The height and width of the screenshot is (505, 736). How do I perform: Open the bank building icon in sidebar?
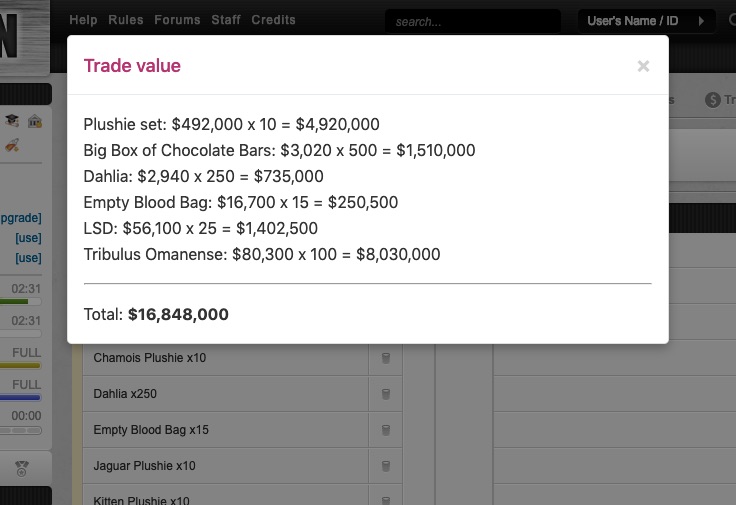pos(35,122)
